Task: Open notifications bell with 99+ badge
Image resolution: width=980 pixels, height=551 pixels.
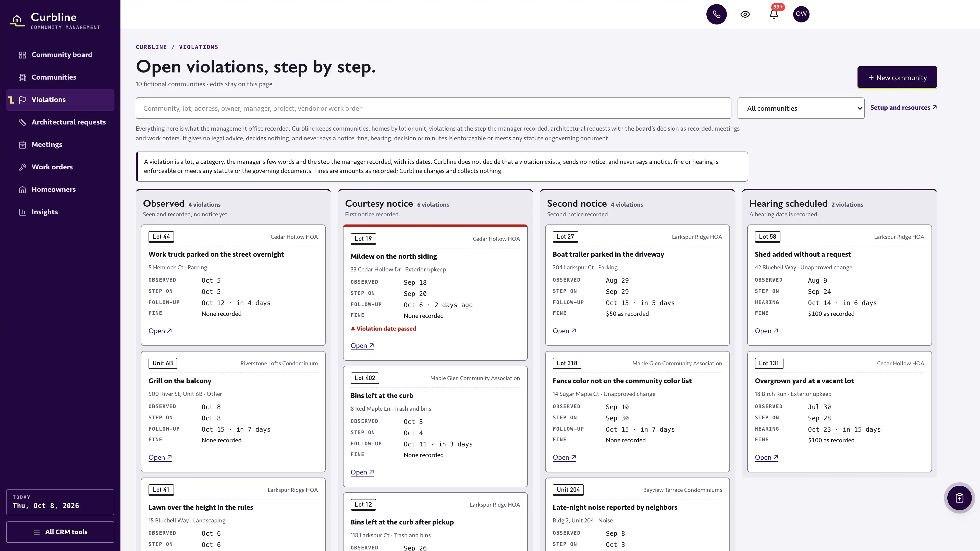Action: click(x=774, y=14)
